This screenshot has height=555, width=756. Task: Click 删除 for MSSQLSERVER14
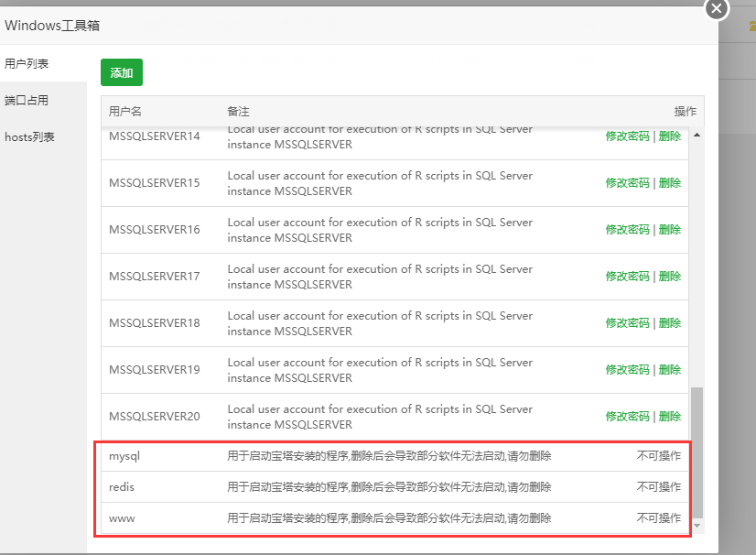tap(670, 136)
